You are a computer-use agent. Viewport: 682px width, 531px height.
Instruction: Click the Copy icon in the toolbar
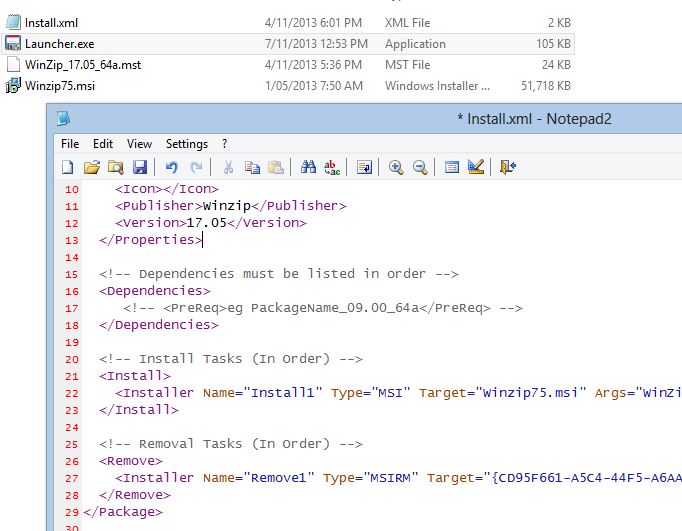(x=252, y=167)
